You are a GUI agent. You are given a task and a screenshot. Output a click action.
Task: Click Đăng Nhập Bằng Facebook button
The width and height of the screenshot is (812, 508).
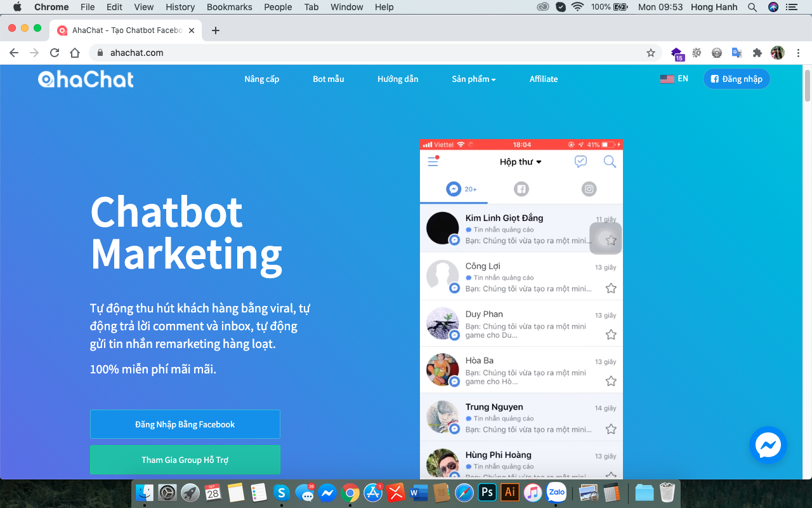(185, 424)
